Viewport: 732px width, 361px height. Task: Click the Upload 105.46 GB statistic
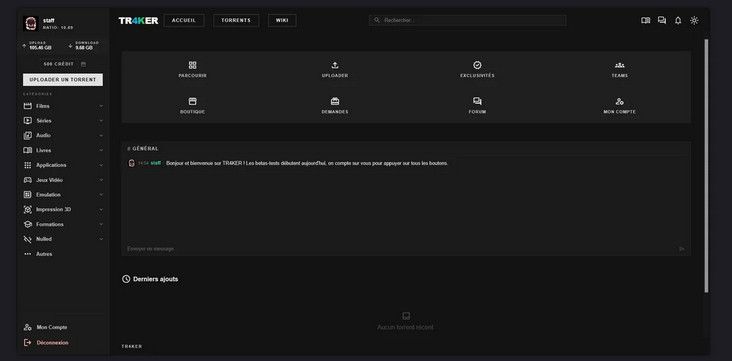[x=37, y=46]
